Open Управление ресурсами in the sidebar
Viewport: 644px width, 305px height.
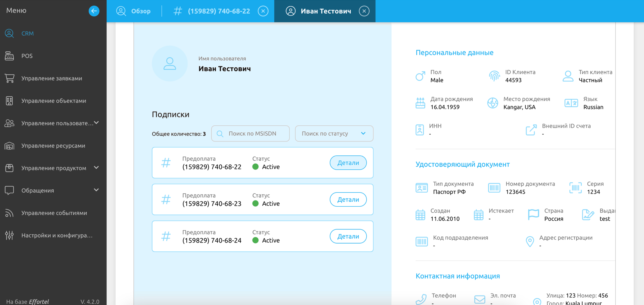click(x=53, y=146)
